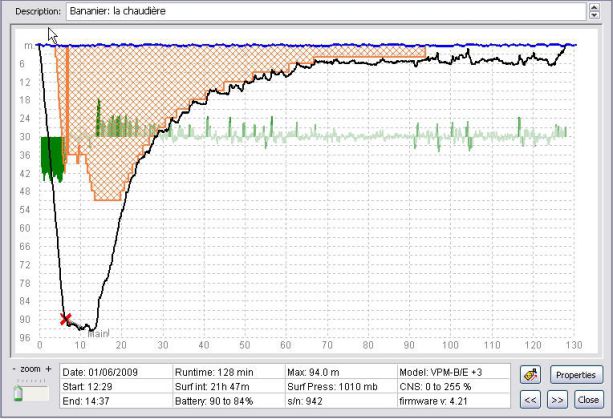This screenshot has height=419, width=613.
Task: Click the zoom minus button
Action: [x=14, y=368]
